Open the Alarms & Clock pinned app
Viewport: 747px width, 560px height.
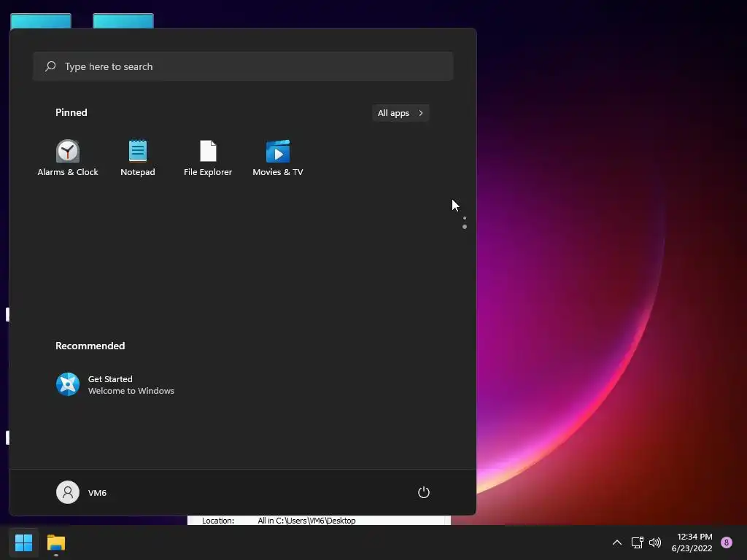[68, 158]
